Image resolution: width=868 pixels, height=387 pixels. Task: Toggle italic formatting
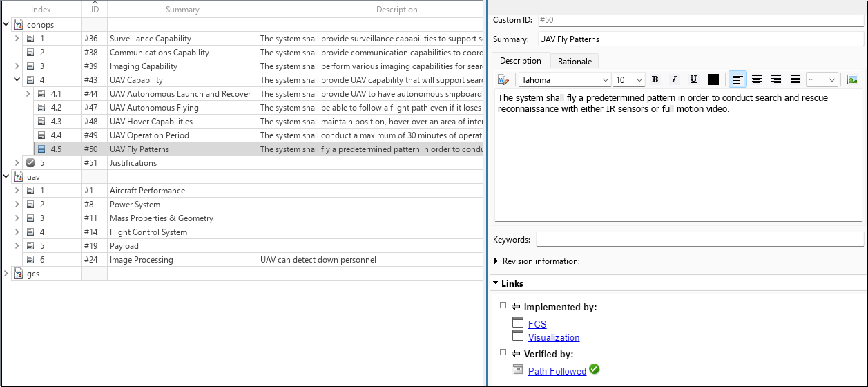pyautogui.click(x=674, y=79)
